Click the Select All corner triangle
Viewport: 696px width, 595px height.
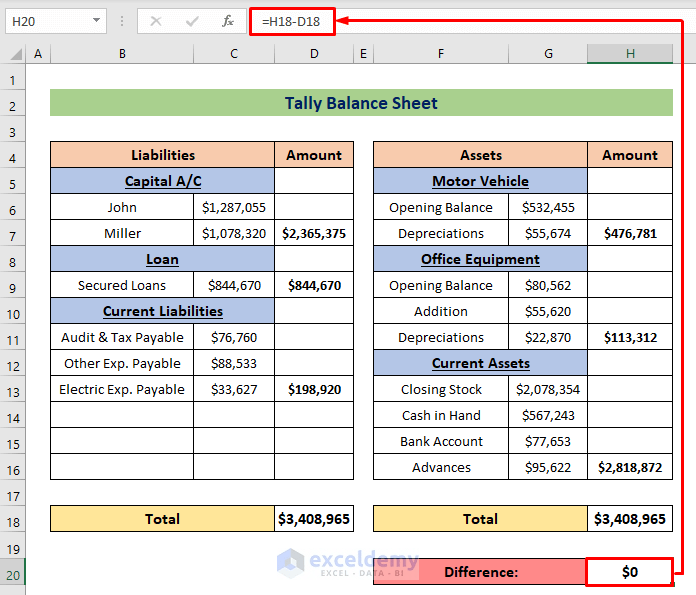tap(16, 54)
